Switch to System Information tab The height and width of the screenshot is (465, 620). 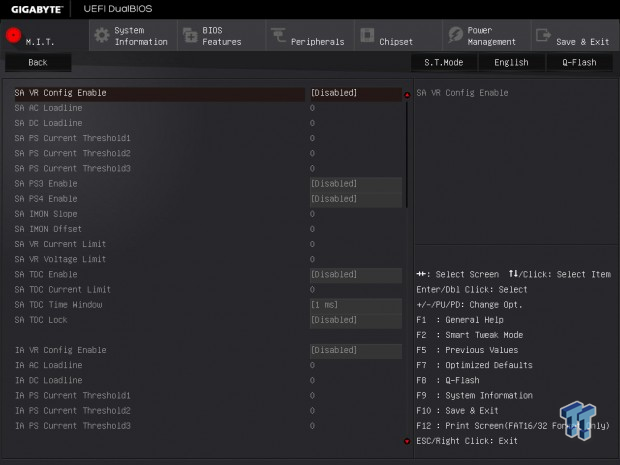(133, 36)
